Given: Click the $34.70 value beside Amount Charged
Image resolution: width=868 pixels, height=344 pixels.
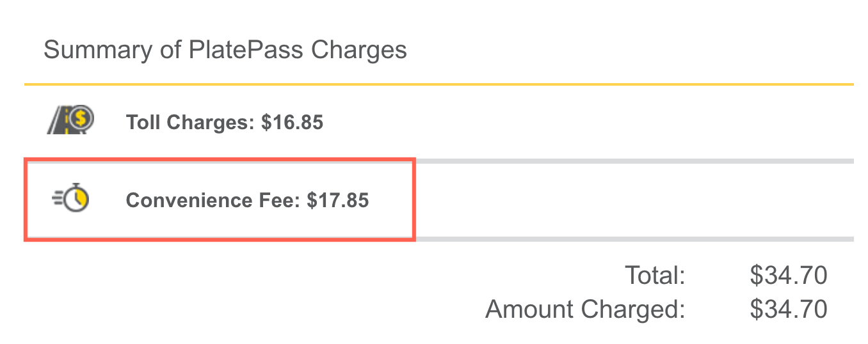Looking at the screenshot, I should click(789, 309).
